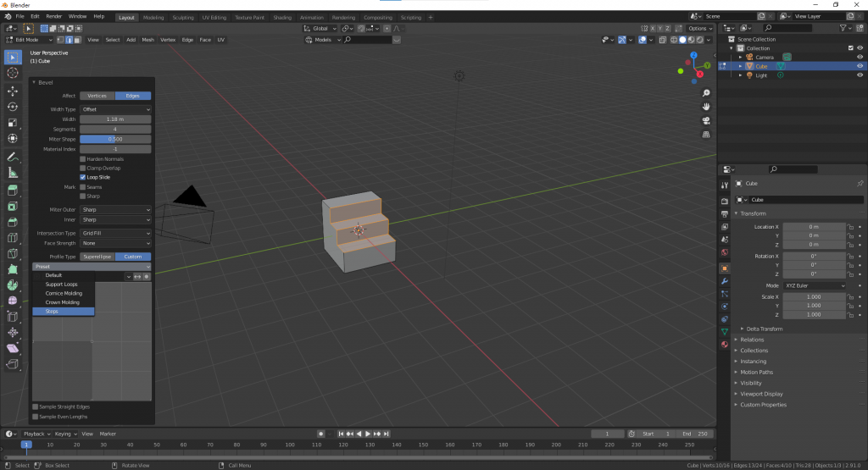The width and height of the screenshot is (868, 470).
Task: Choose Support Loops preset
Action: point(63,285)
